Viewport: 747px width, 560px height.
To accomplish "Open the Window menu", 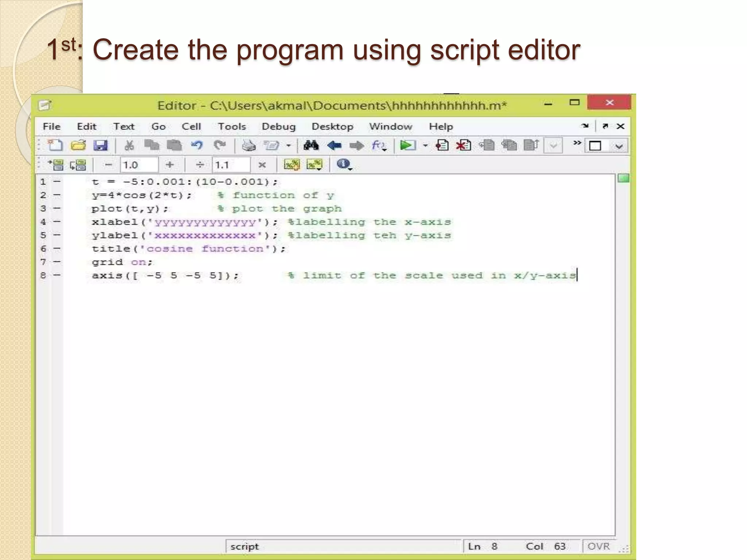I will [391, 127].
